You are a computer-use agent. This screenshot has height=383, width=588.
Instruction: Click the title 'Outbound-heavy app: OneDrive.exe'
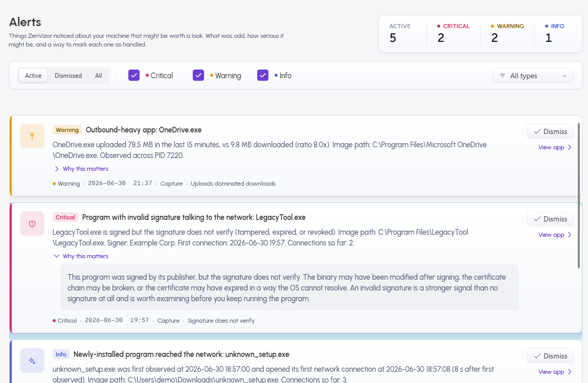[144, 130]
